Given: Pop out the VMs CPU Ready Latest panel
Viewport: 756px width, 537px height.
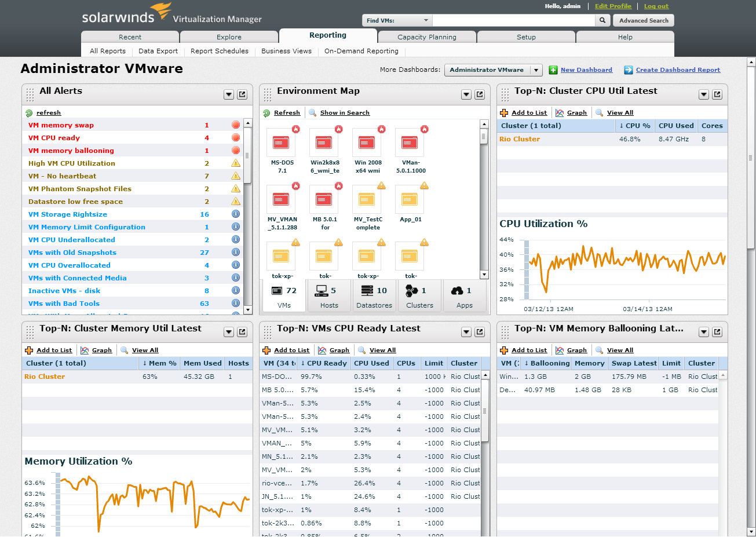Looking at the screenshot, I should coord(480,332).
